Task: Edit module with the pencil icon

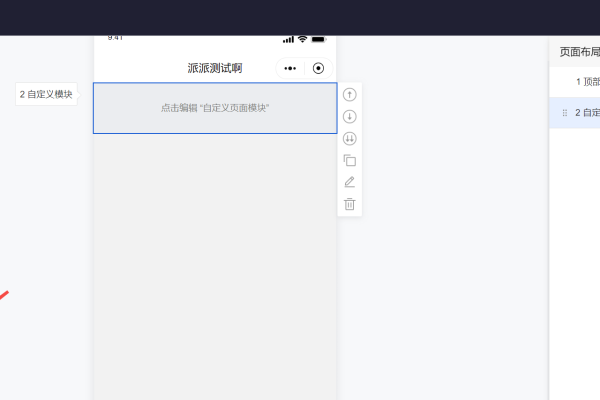Action: pyautogui.click(x=349, y=182)
